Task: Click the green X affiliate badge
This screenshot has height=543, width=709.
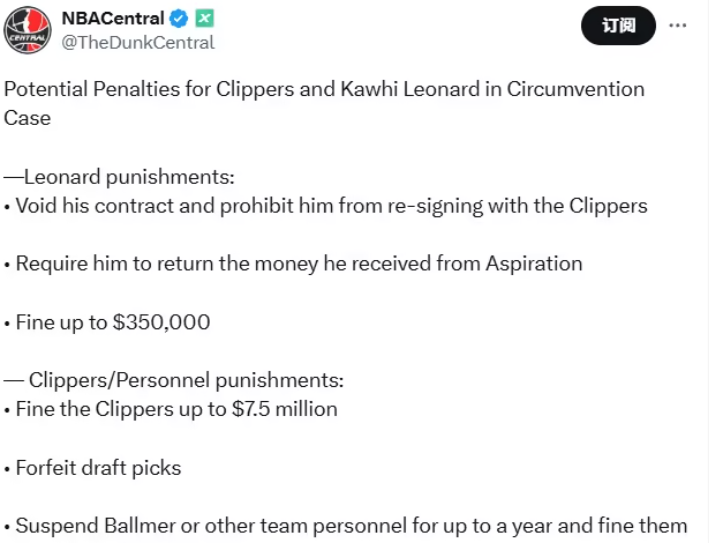Action: pos(204,19)
